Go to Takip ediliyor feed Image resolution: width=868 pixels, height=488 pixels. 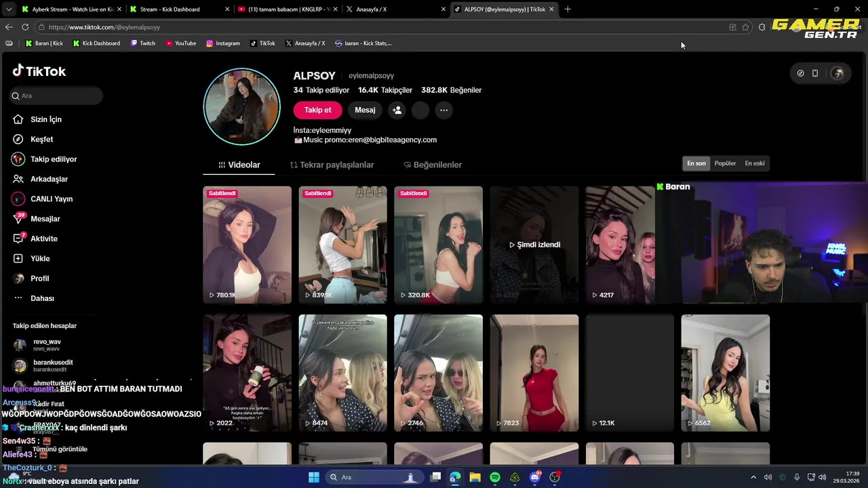(44, 159)
